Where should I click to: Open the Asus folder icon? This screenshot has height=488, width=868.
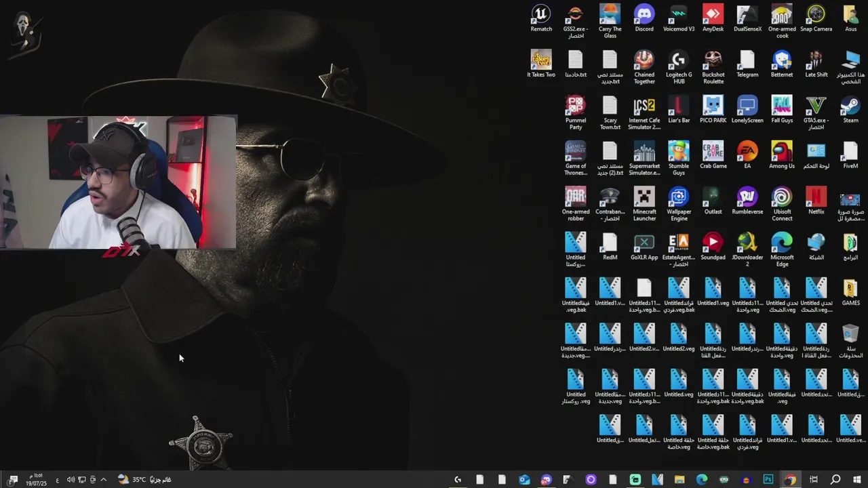pos(850,18)
